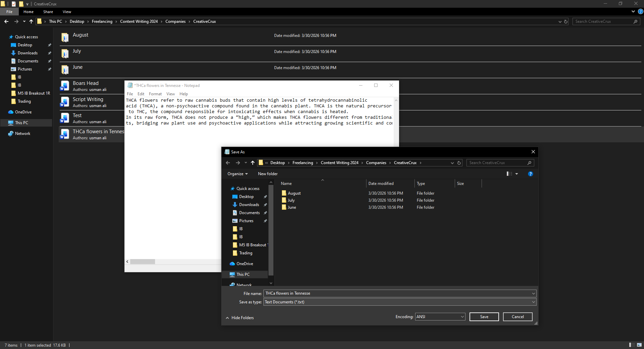Open File tab in File Explorer ribbon

pyautogui.click(x=9, y=12)
